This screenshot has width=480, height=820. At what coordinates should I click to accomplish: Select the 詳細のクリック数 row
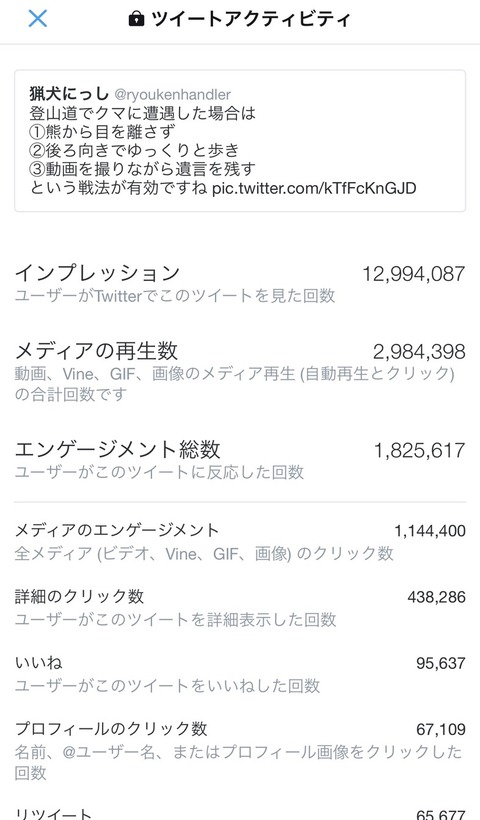240,608
